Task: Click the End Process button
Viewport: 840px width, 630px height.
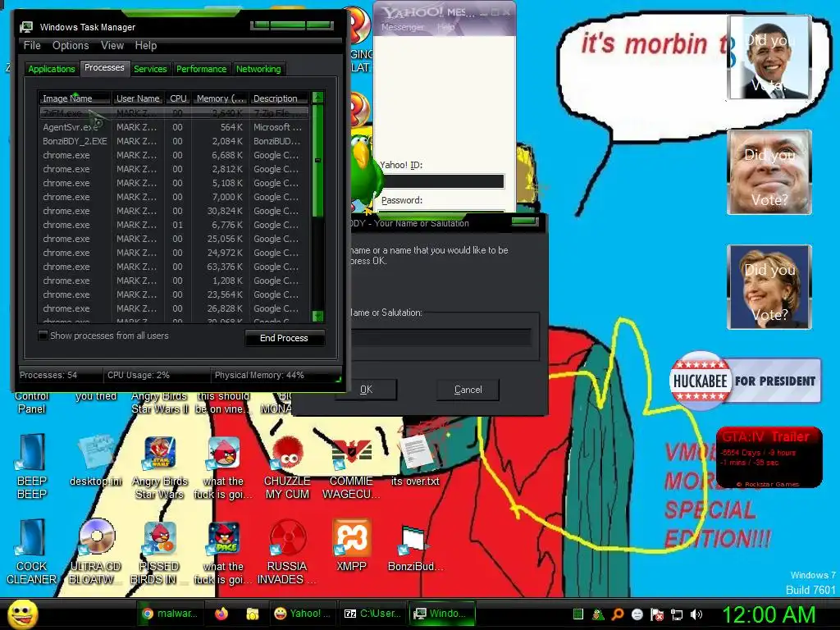Action: pos(284,338)
